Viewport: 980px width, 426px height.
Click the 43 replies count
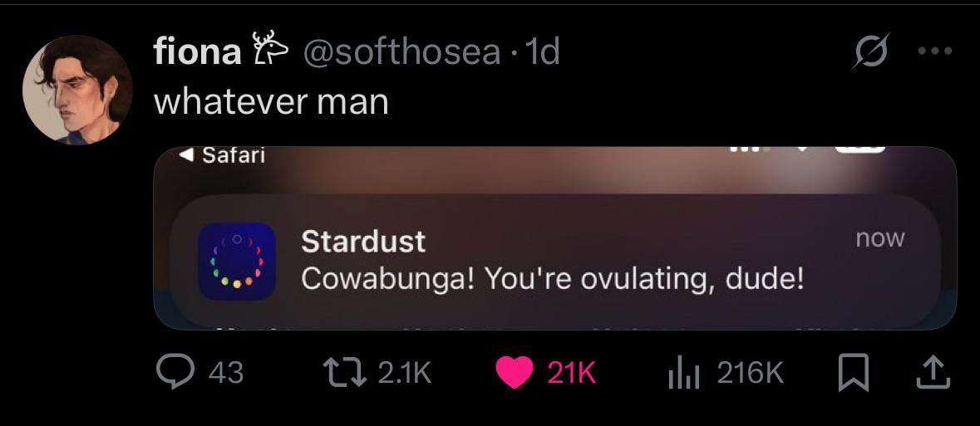pyautogui.click(x=225, y=372)
